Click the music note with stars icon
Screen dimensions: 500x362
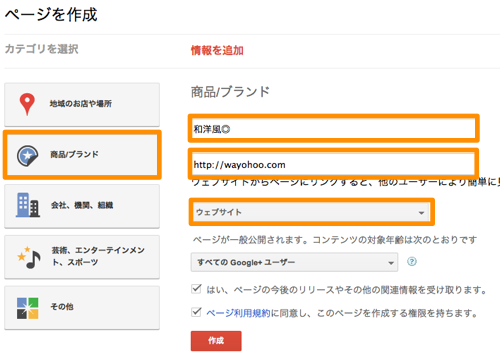(x=29, y=257)
